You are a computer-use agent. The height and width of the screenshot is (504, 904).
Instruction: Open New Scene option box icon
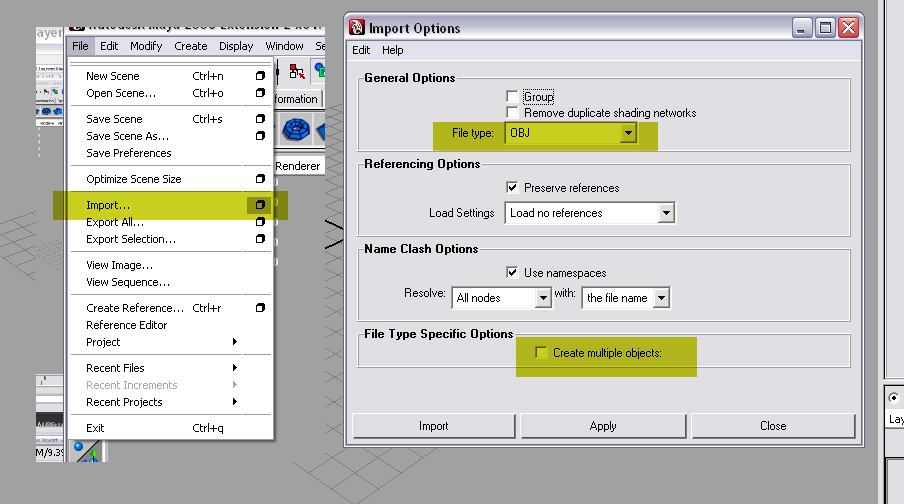tap(260, 76)
